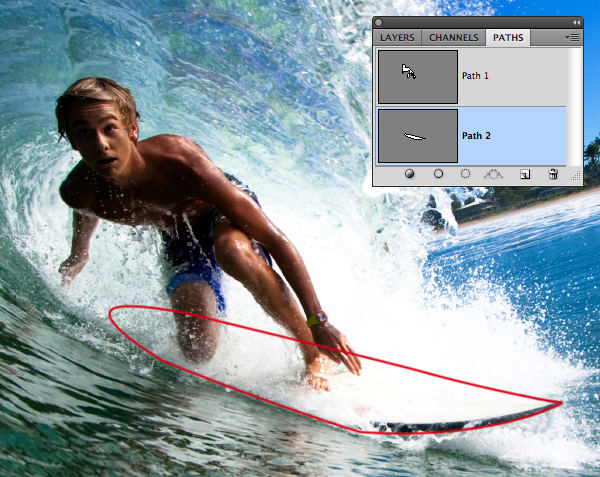Click the Path 2 name label
600x477 pixels.
point(476,136)
